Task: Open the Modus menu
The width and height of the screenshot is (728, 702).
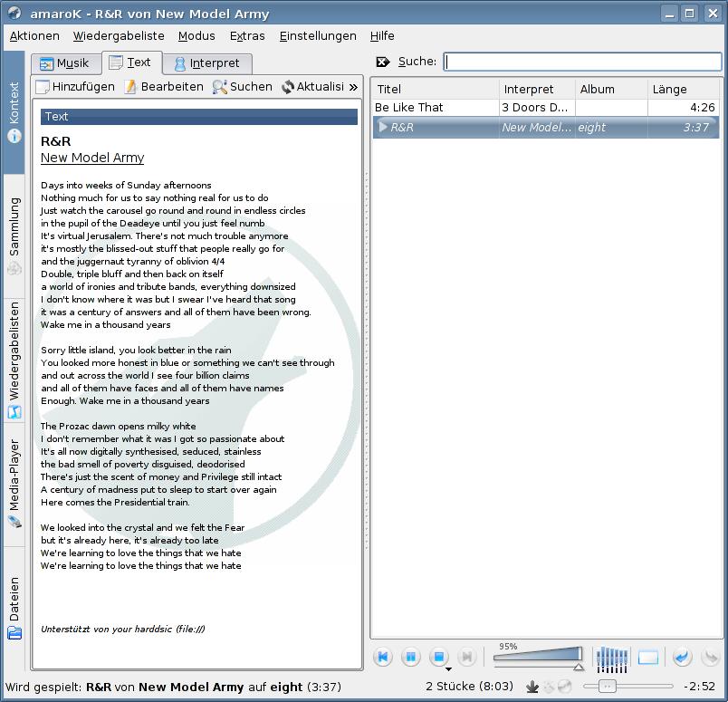Action: coord(196,35)
